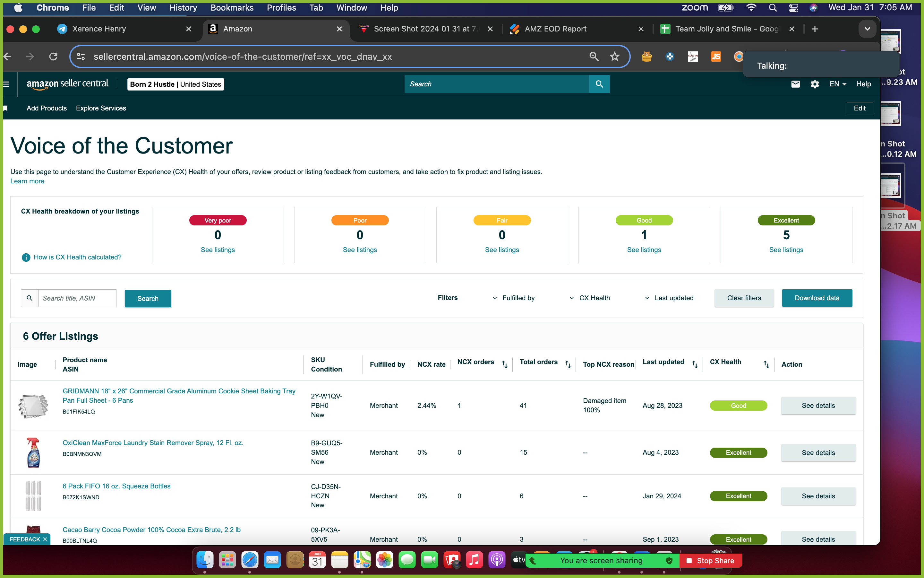
Task: Open Podcasts app from the dock
Action: [497, 560]
